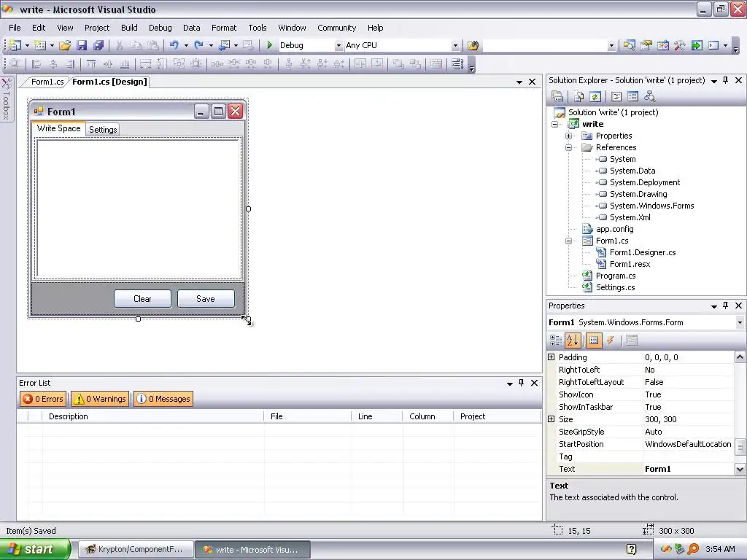
Task: Collapse the write project node
Action: tap(554, 124)
